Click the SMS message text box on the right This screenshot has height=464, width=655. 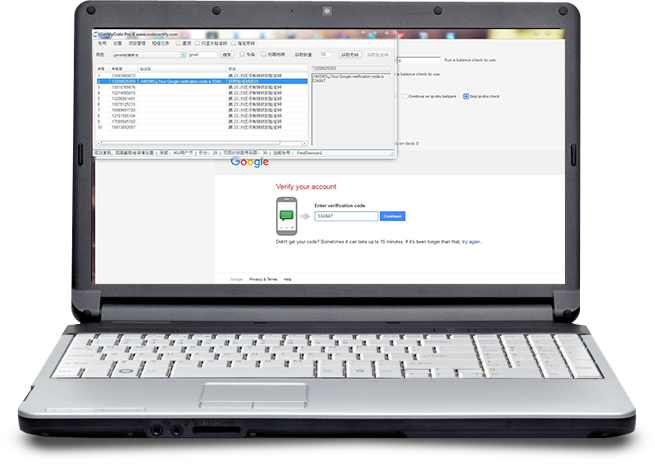coord(351,109)
